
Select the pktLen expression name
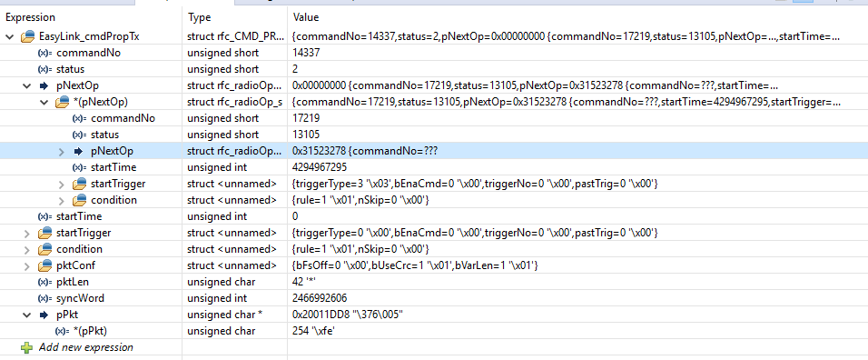(73, 282)
